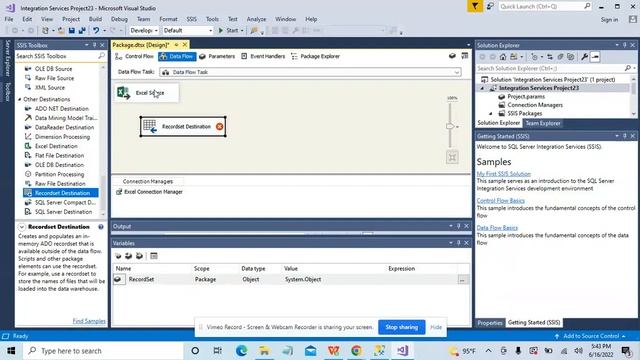Viewport: 640px width, 360px height.
Task: Choose Raw File Destination item
Action: pos(60,184)
